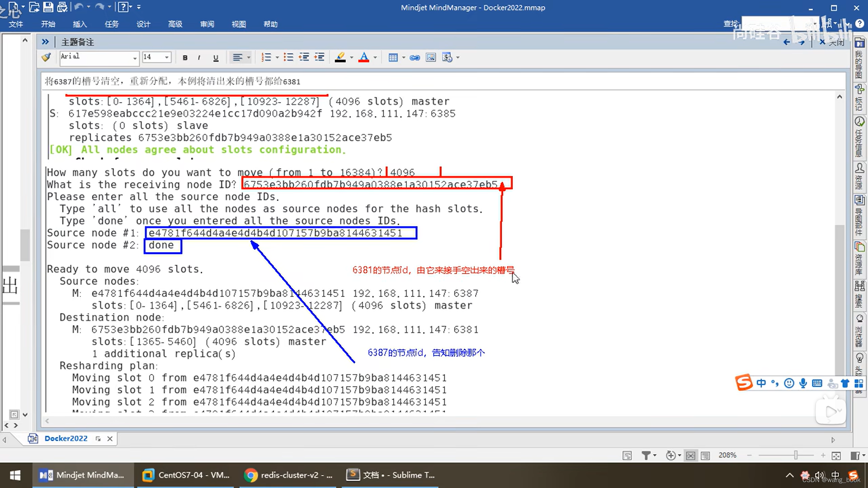Click the zoom slider handle in status bar

click(x=796, y=455)
